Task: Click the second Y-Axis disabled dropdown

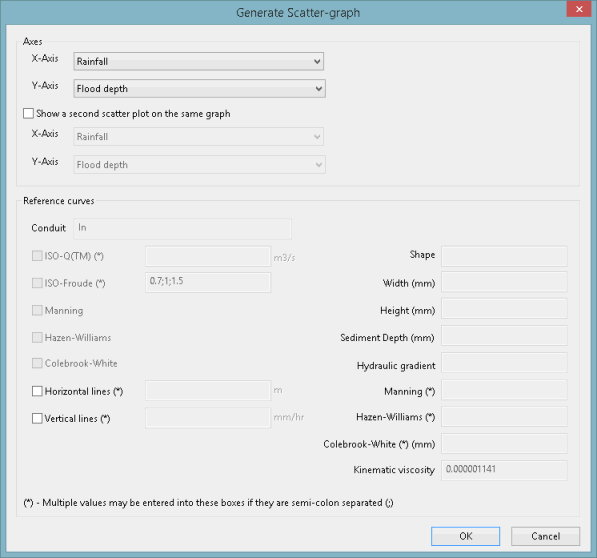Action: [199, 164]
